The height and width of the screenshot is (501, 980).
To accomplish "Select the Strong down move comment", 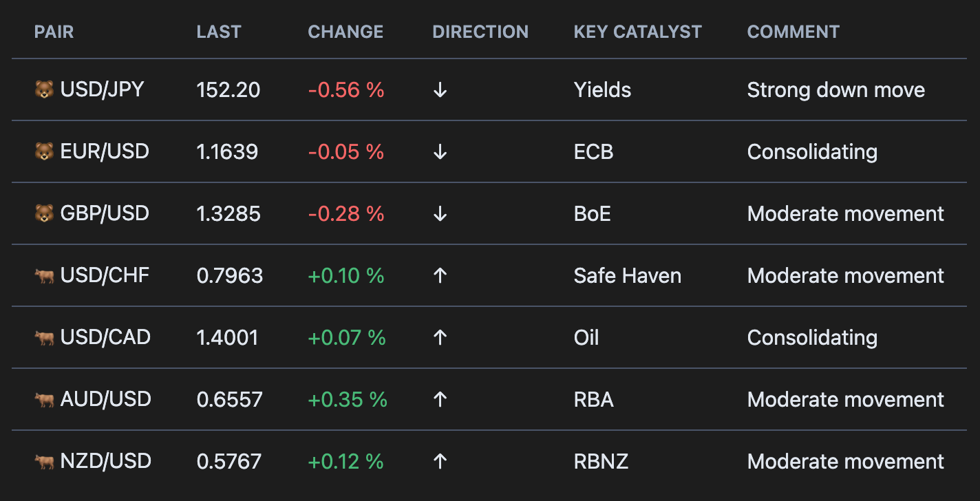I will [835, 90].
